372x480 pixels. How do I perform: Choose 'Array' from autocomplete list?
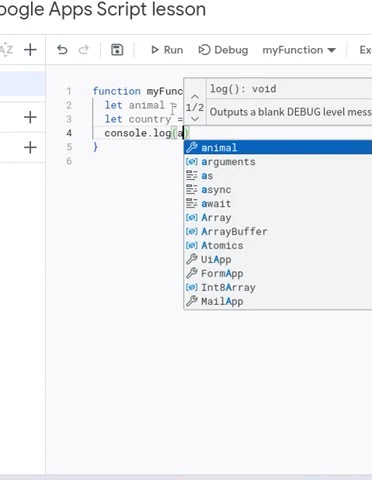[278, 218]
